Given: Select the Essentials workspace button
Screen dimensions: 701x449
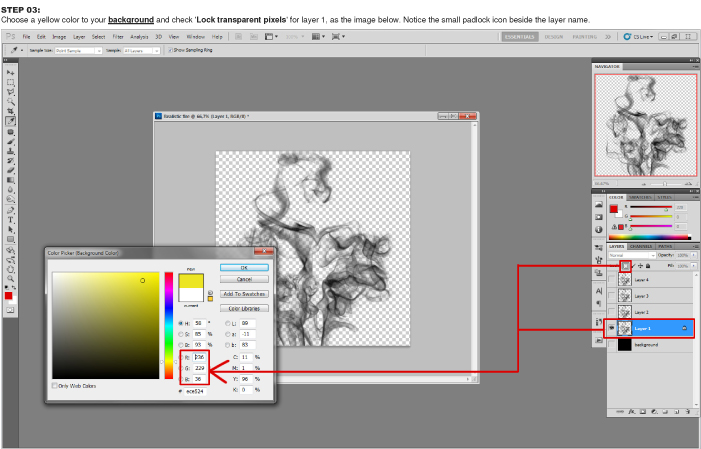Looking at the screenshot, I should pyautogui.click(x=519, y=37).
